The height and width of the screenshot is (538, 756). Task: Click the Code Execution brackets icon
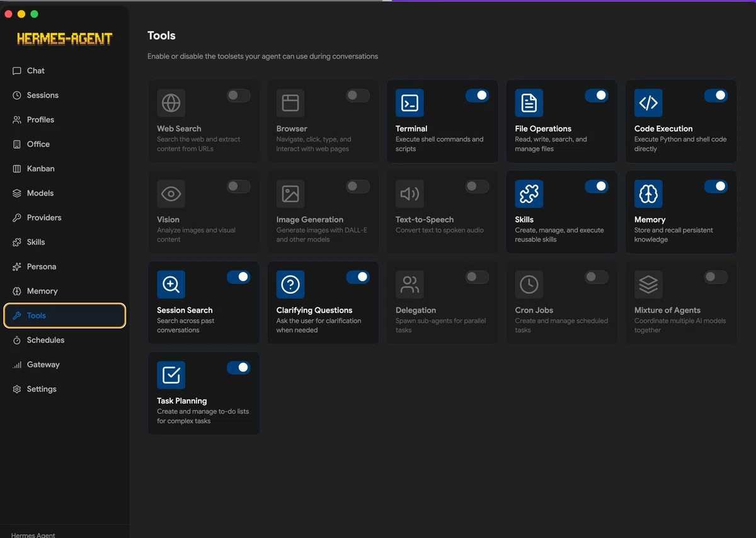pos(648,103)
